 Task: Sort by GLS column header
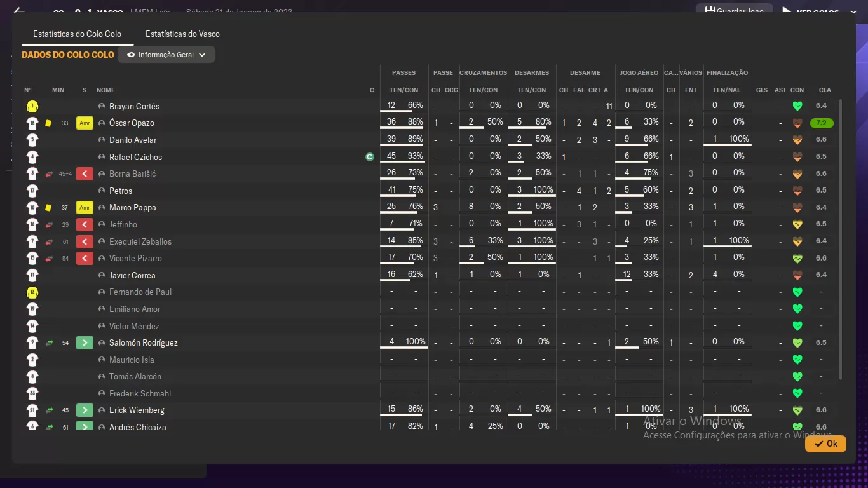tap(762, 90)
